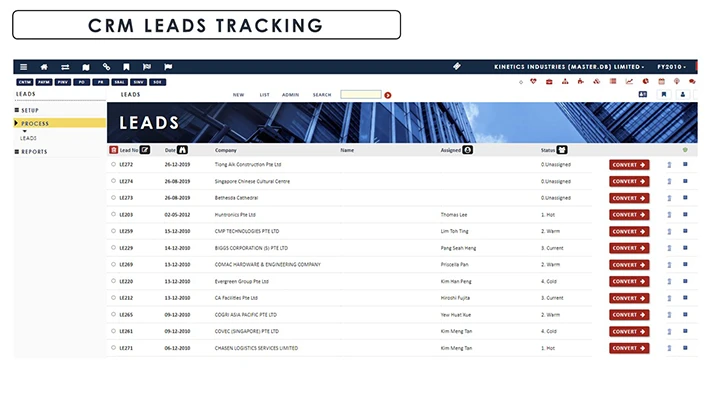Click the tag icon in top bar

pyautogui.click(x=457, y=66)
